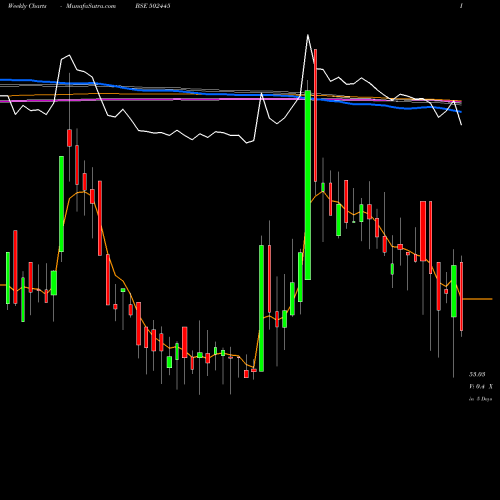Click the volume label below the price
Viewport: 500px width, 500px height.
pos(481,387)
